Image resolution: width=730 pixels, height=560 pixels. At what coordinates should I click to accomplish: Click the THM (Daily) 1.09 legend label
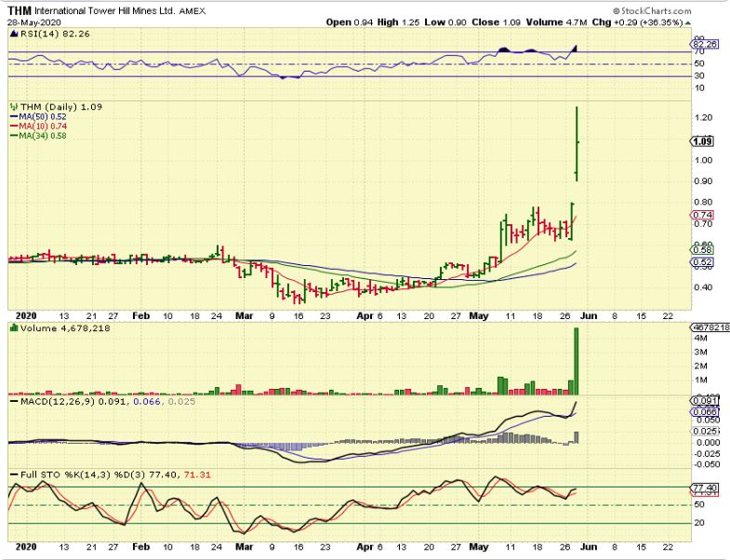tap(61, 107)
